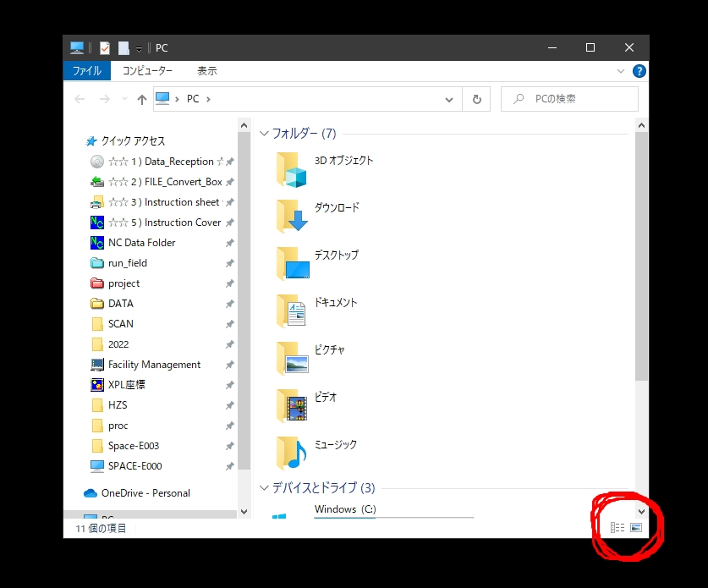
Task: Open Facility Management from the sidebar
Action: pyautogui.click(x=153, y=364)
